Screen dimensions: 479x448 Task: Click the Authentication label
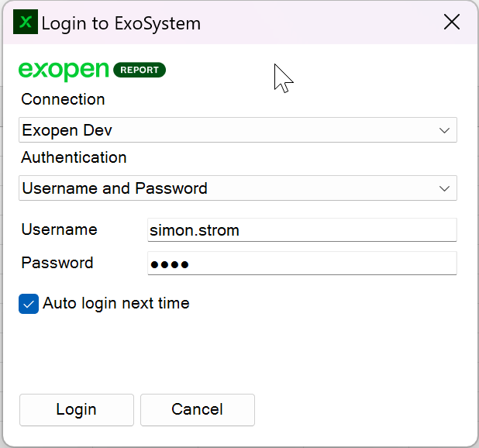74,157
